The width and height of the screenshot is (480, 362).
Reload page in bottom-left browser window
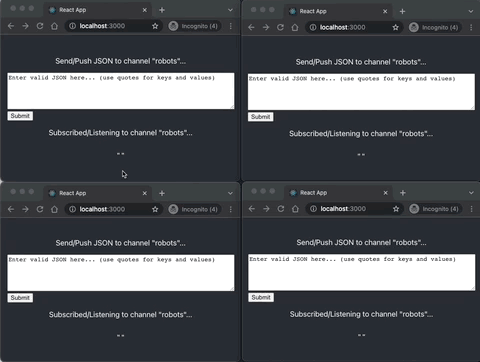point(40,209)
